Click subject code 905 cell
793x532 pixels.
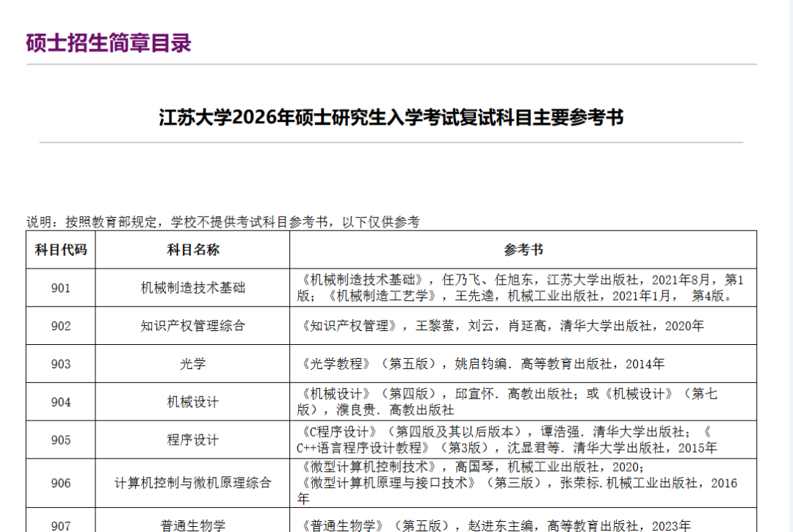point(61,440)
